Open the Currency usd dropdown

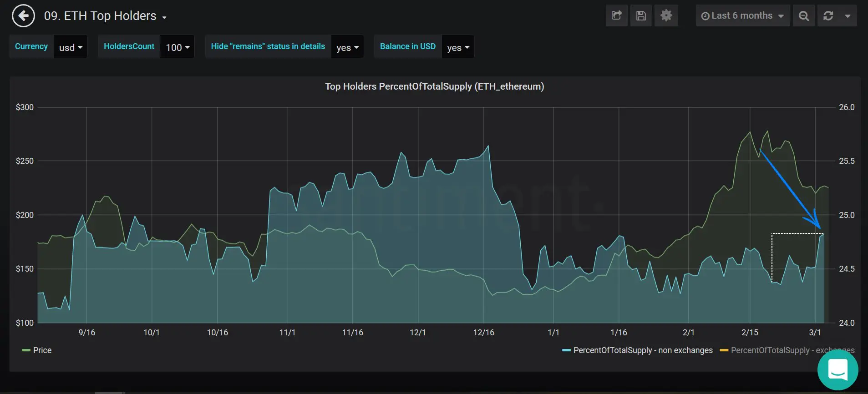(71, 47)
